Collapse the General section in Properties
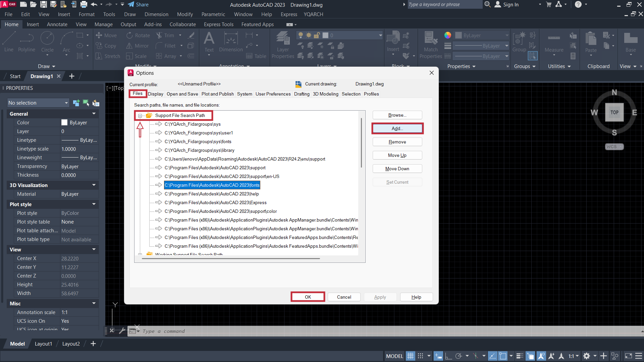The image size is (644, 362). [x=94, y=114]
